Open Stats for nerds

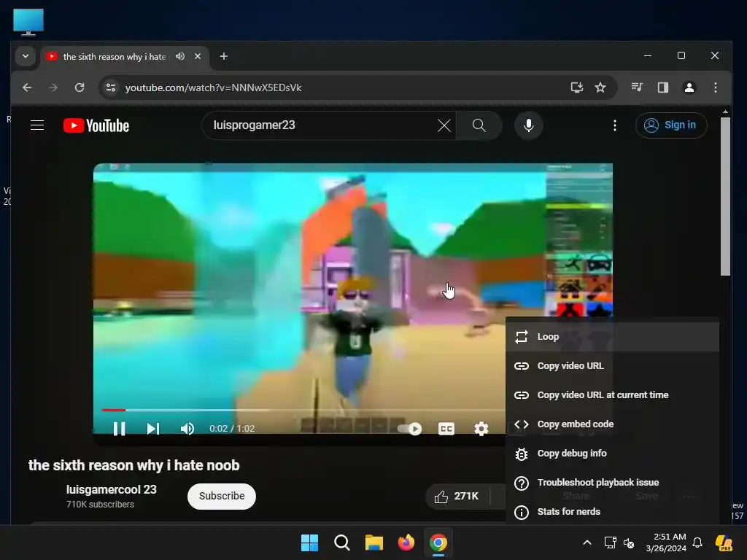tap(612, 511)
